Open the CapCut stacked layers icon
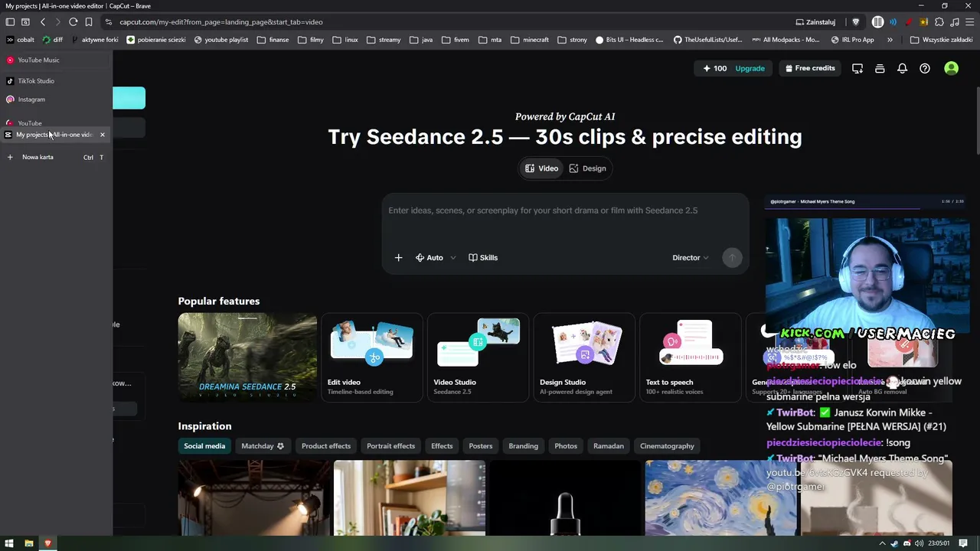 point(880,68)
